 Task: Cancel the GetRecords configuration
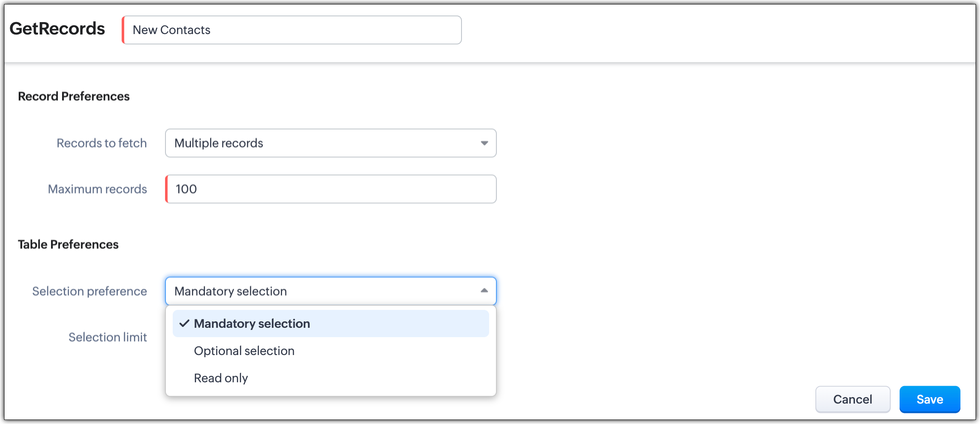(x=852, y=399)
